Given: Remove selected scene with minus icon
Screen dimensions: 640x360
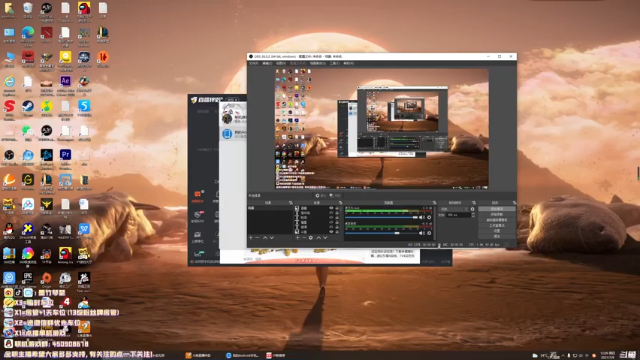Looking at the screenshot, I should click(257, 238).
